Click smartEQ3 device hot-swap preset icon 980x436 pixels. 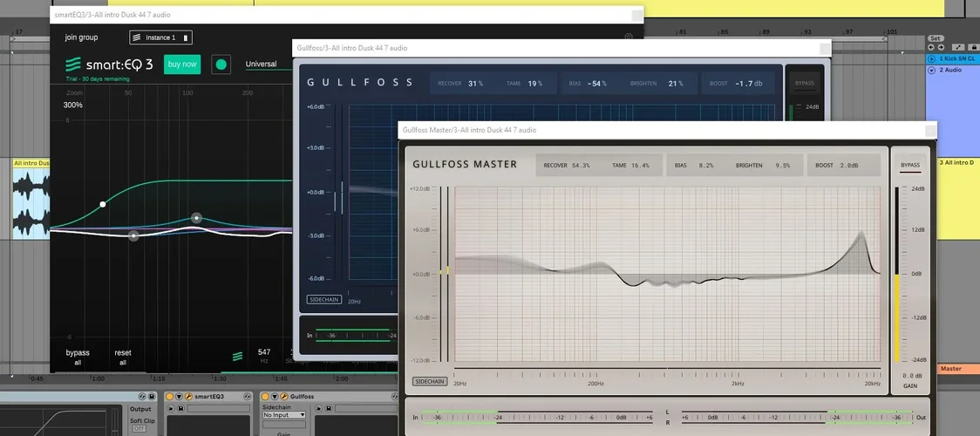(247, 397)
